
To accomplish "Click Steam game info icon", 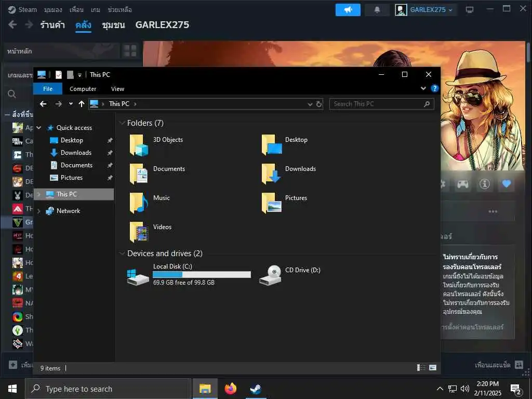I will (485, 184).
